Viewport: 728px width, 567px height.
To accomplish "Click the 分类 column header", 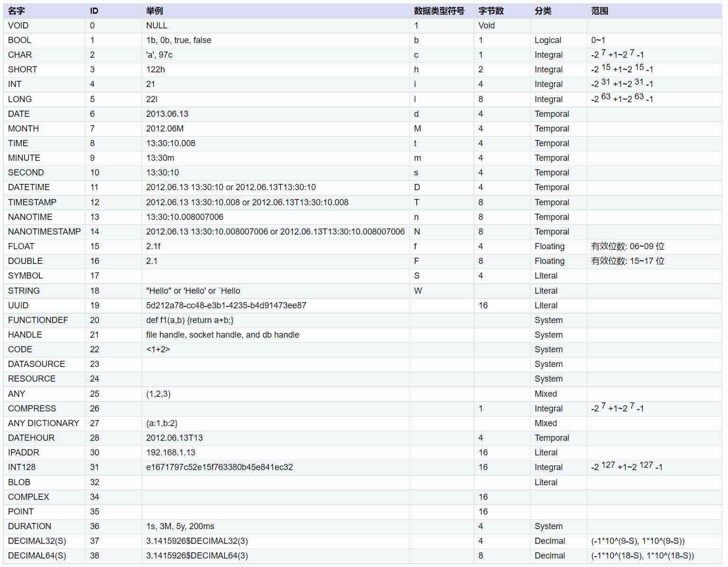I will 543,11.
